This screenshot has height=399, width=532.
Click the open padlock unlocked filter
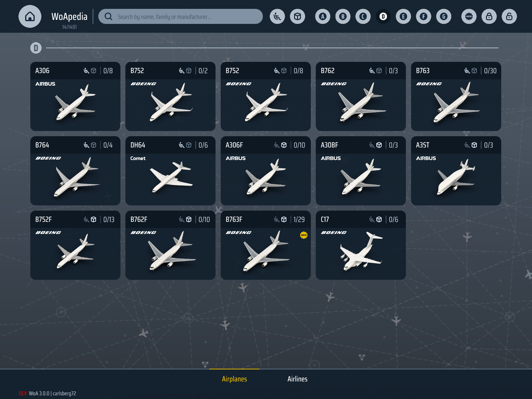(509, 17)
